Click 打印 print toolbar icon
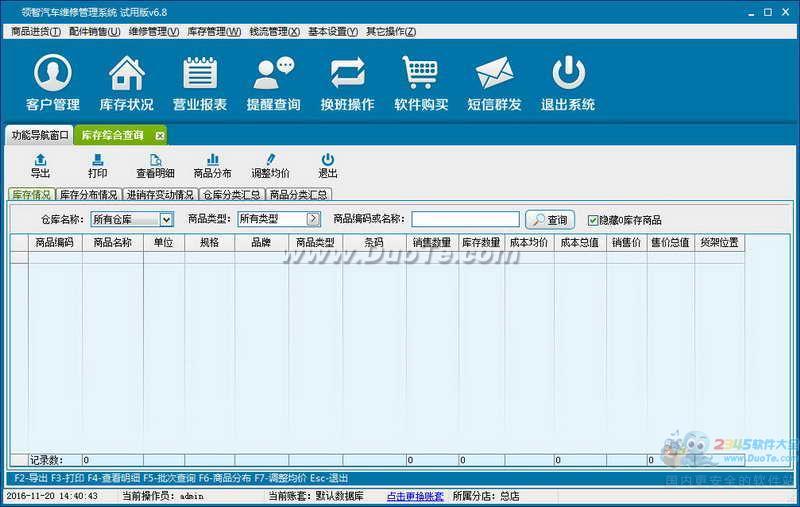 [x=97, y=166]
